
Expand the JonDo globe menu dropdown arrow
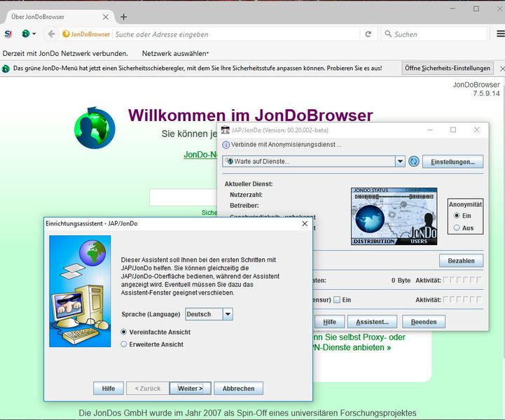pyautogui.click(x=34, y=34)
